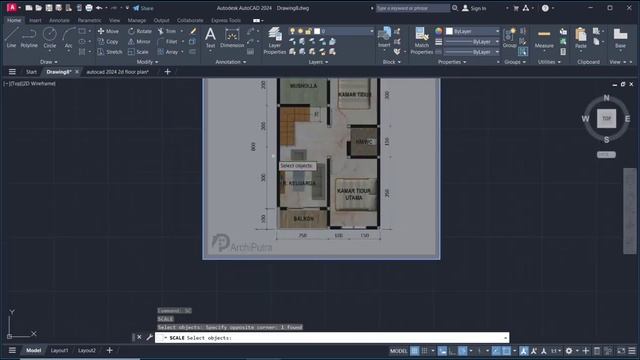The height and width of the screenshot is (360, 640).
Task: Toggle drawing grid display in status bar
Action: coord(414,351)
